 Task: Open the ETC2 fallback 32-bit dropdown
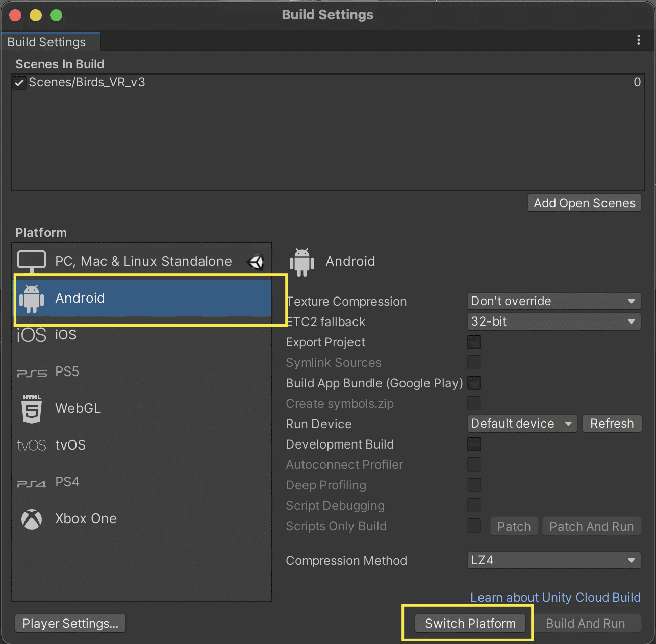[x=554, y=321]
